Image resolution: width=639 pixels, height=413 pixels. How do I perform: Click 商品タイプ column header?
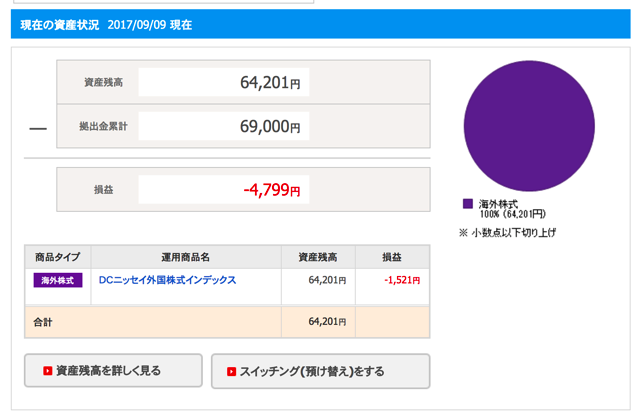pos(57,257)
